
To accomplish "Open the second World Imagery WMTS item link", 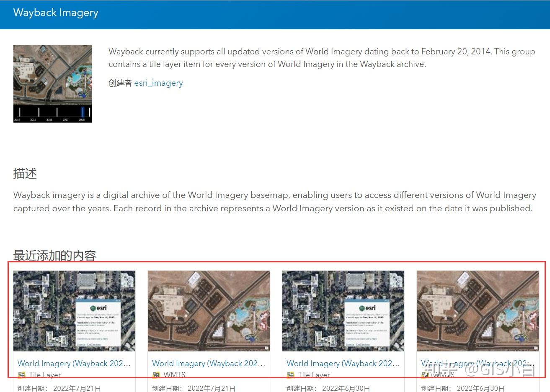I will pos(208,363).
